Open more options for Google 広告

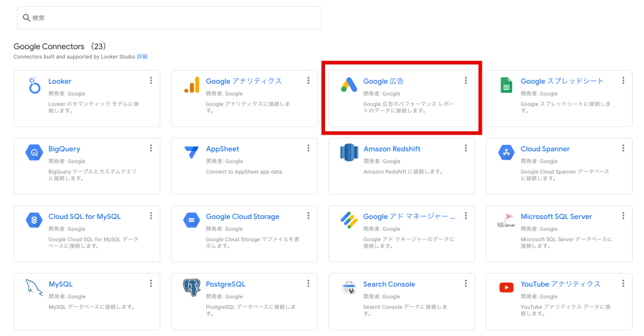tap(466, 81)
